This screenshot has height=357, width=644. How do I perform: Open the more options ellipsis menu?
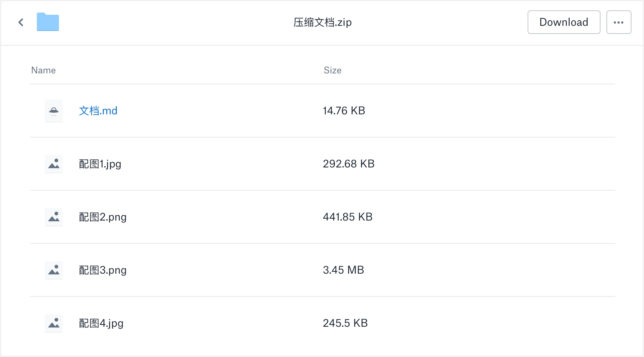pyautogui.click(x=619, y=22)
